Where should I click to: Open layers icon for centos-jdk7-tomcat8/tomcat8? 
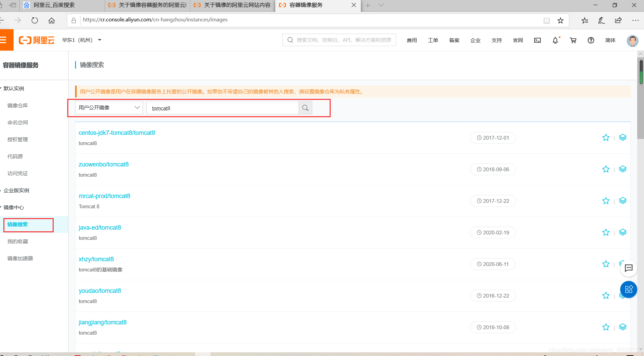pos(623,138)
